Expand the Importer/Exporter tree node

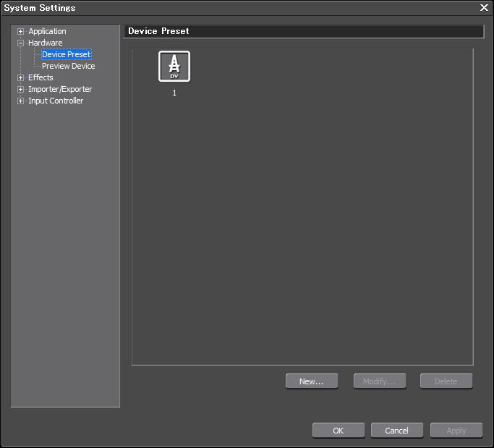tap(20, 89)
